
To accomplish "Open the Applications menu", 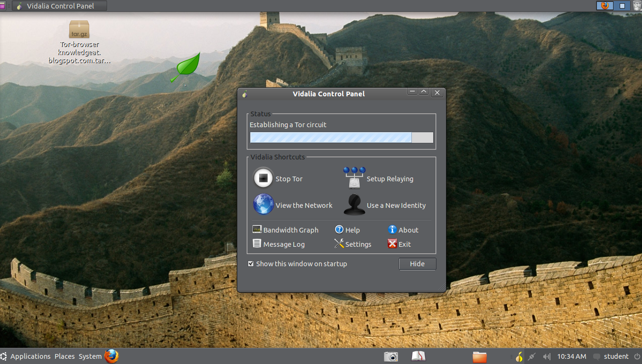I will pos(30,356).
